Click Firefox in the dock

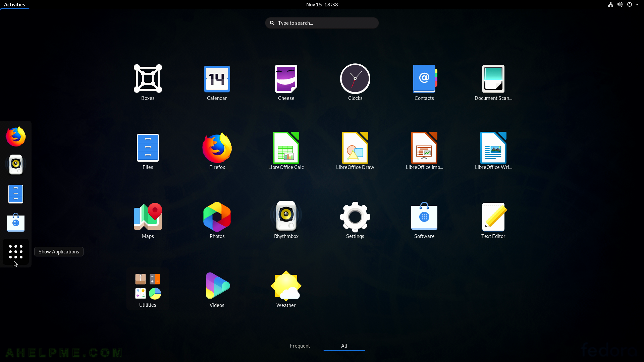pyautogui.click(x=16, y=136)
